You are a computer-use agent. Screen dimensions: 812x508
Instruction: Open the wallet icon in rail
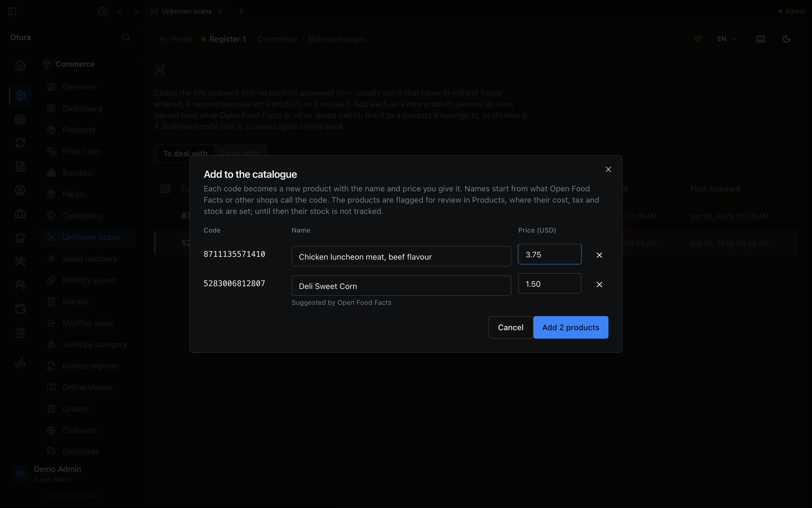[21, 309]
